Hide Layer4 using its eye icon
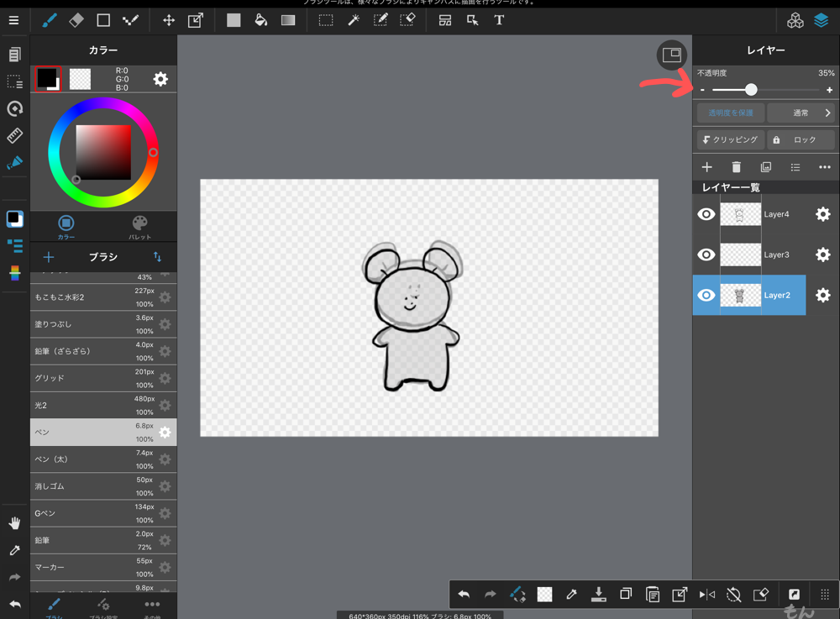Screen dimensions: 840x619 (x=706, y=214)
